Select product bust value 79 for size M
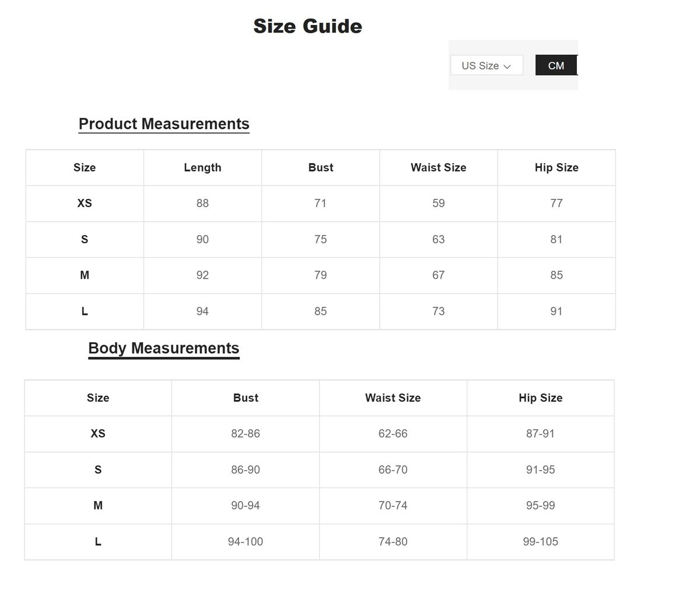This screenshot has width=700, height=592. click(320, 275)
